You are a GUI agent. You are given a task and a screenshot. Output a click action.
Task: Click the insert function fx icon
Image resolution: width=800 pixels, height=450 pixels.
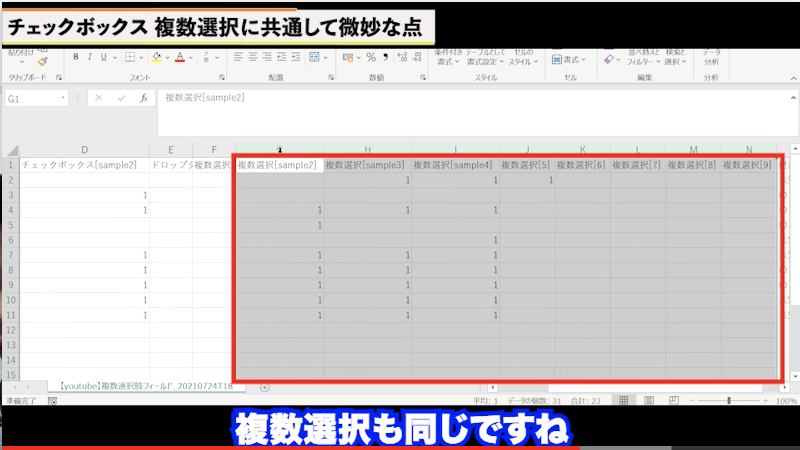(144, 98)
